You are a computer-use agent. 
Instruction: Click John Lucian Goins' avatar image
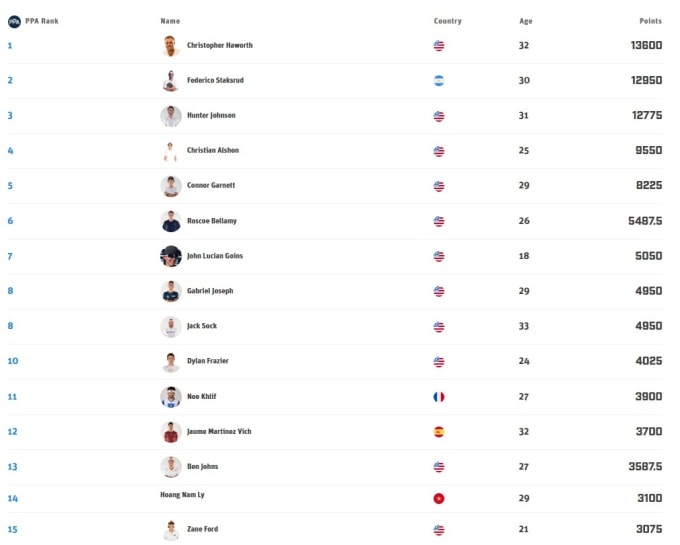point(170,256)
